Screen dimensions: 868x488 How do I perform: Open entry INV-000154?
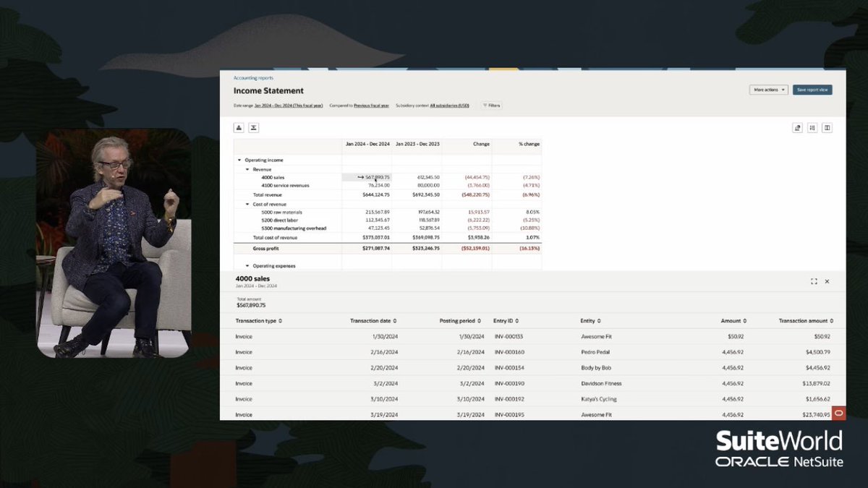(509, 368)
